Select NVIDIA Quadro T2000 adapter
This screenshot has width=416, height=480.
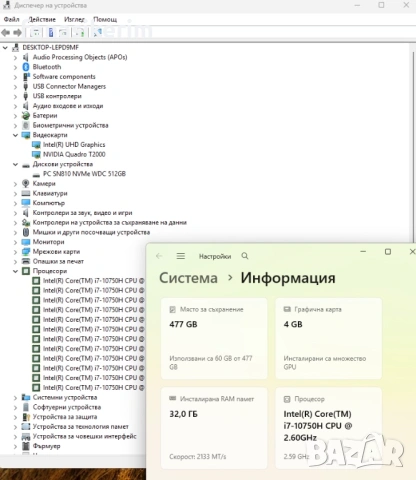(x=74, y=154)
